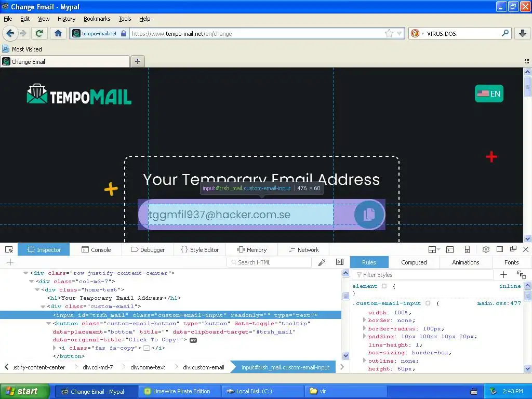Click the browser forward arrow
This screenshot has width=532, height=399.
[x=23, y=33]
